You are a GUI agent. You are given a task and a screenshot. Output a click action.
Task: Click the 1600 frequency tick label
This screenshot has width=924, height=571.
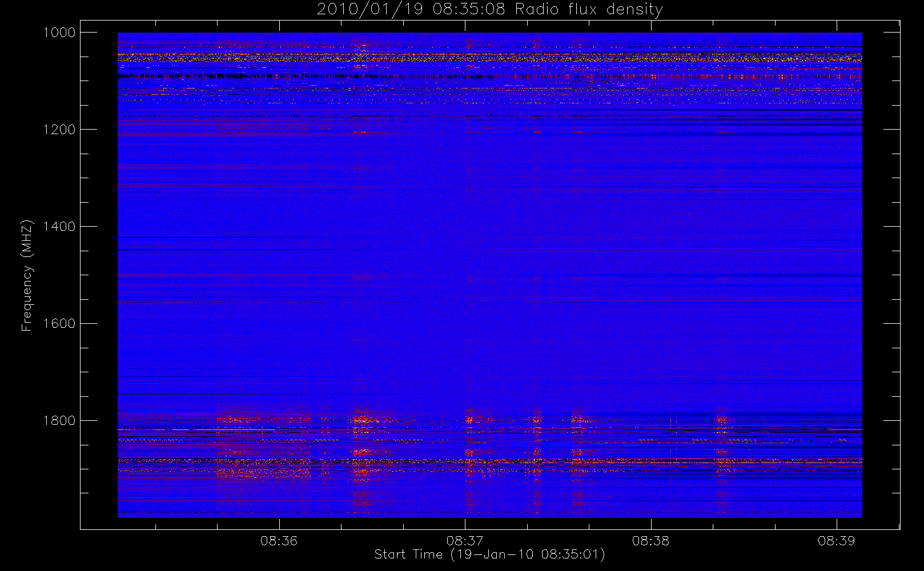[59, 324]
